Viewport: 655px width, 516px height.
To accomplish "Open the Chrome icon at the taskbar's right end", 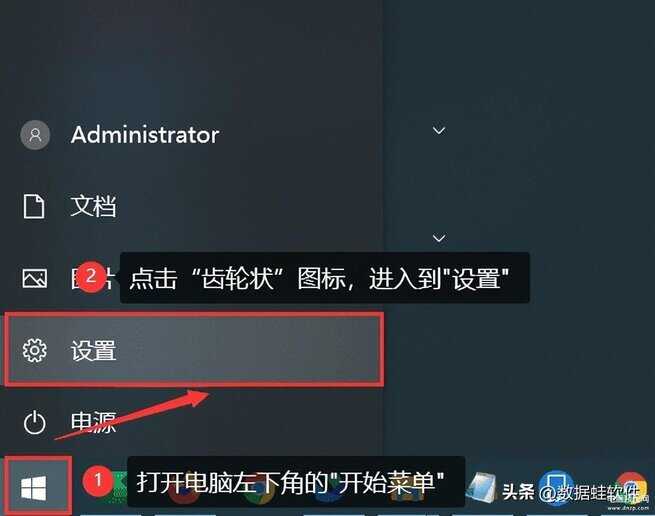I will point(632,487).
